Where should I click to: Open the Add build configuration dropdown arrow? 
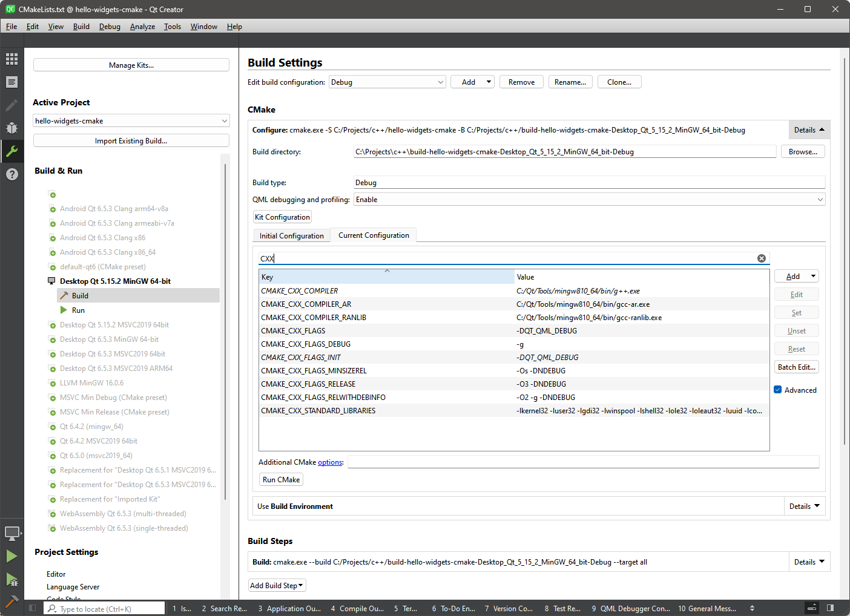coord(489,82)
